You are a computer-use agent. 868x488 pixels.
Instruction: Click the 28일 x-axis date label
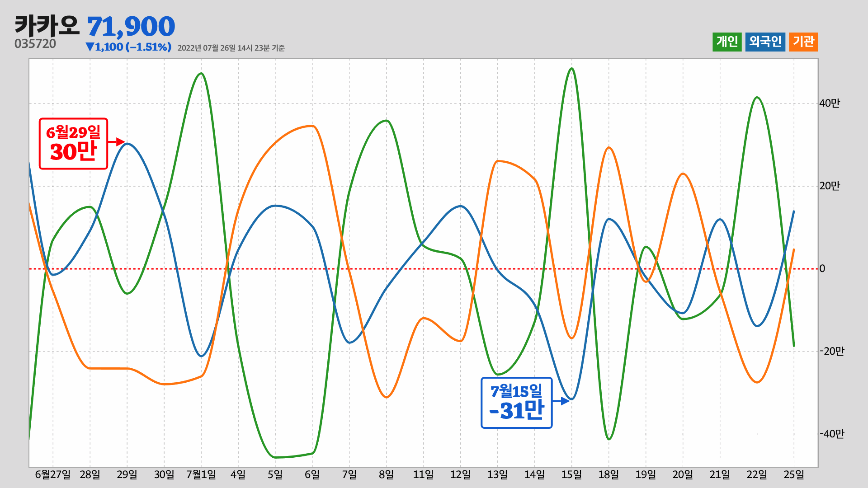[90, 475]
